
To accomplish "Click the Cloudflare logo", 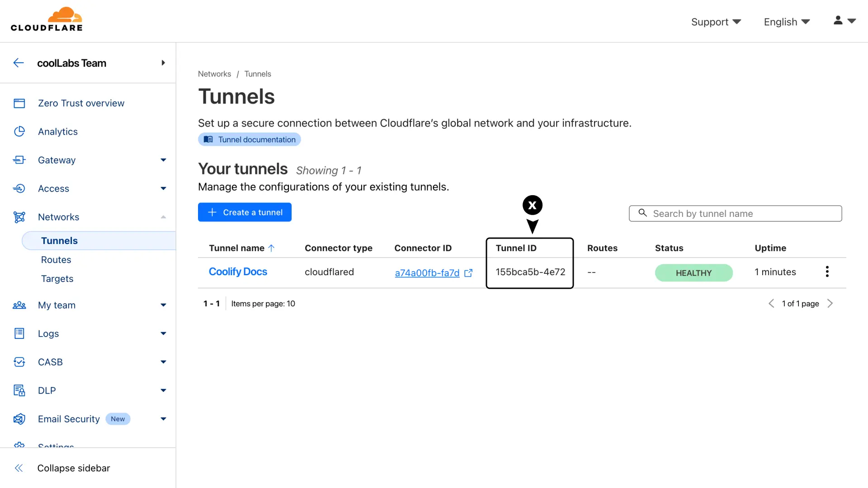I will click(x=47, y=20).
